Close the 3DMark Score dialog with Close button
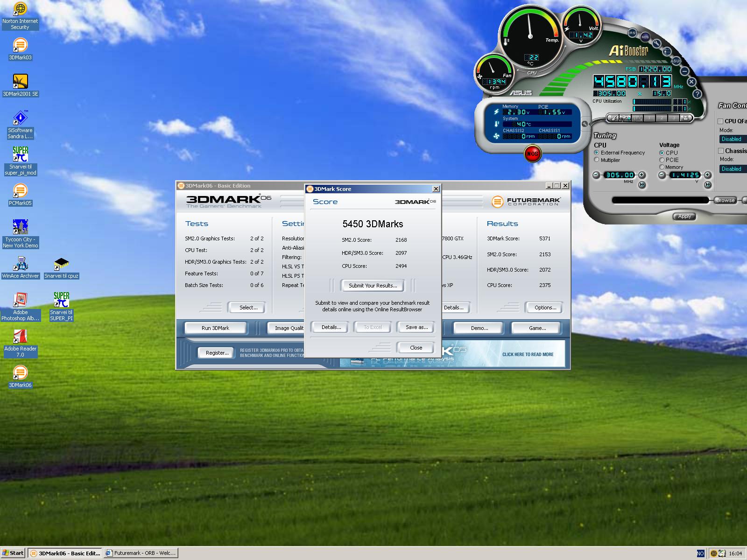 416,348
